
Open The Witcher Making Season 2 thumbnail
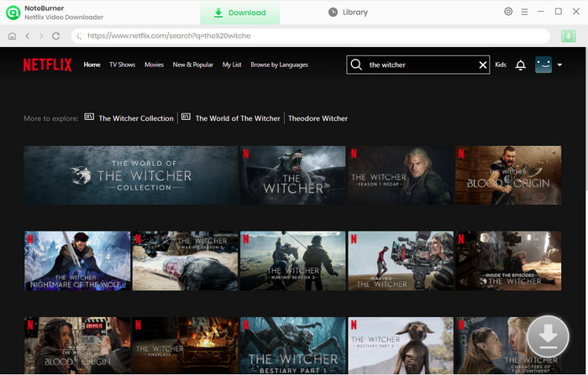click(293, 261)
